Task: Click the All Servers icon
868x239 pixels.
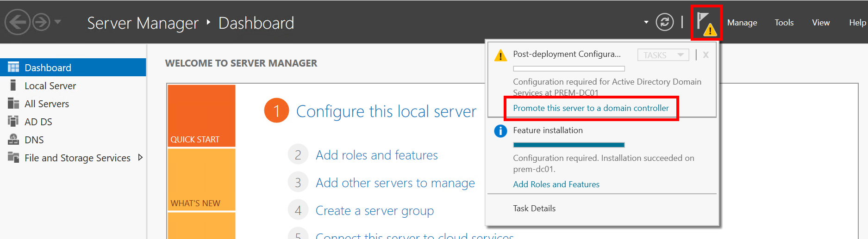Action: (13, 103)
